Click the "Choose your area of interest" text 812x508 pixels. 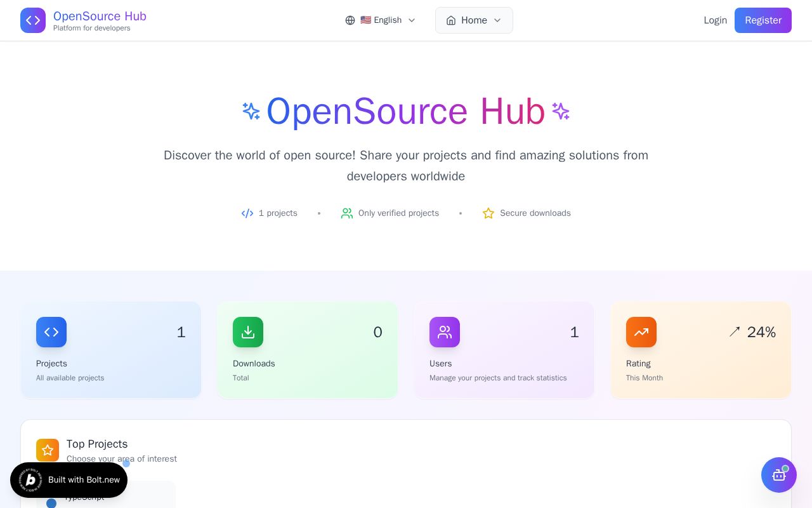[x=122, y=459]
